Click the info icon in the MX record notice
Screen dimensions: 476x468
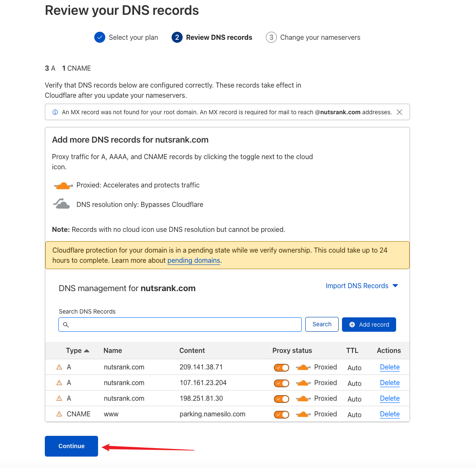pyautogui.click(x=55, y=112)
